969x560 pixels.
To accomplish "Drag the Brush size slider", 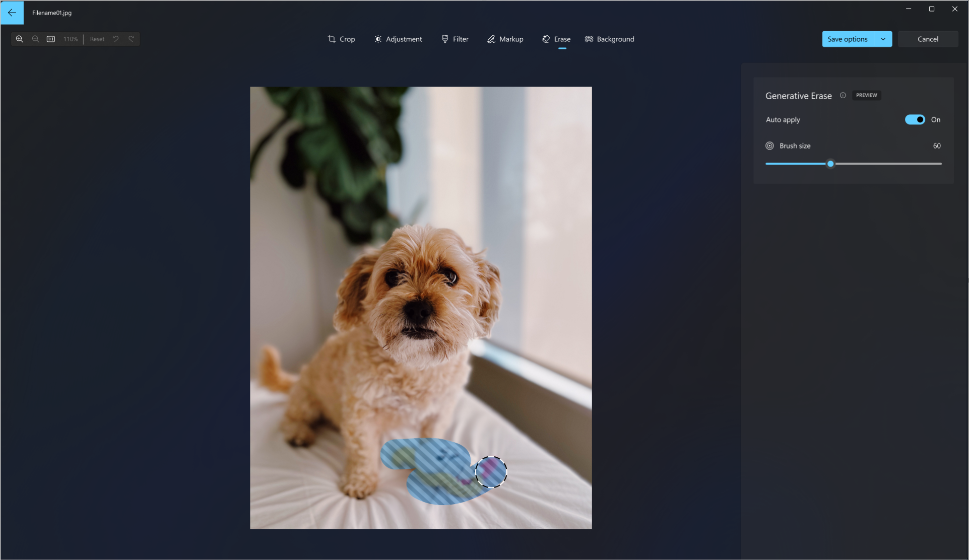I will [x=831, y=163].
